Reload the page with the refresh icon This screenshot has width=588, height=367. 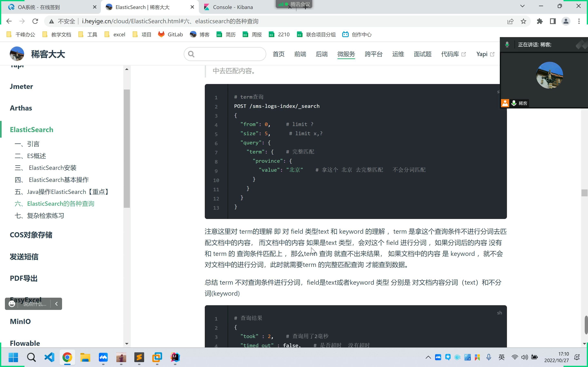click(35, 21)
